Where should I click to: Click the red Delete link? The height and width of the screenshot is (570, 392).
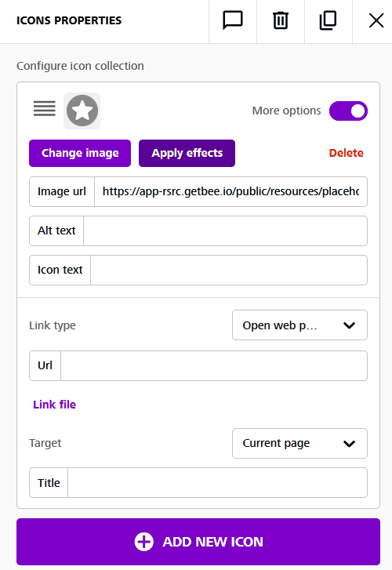tap(346, 153)
